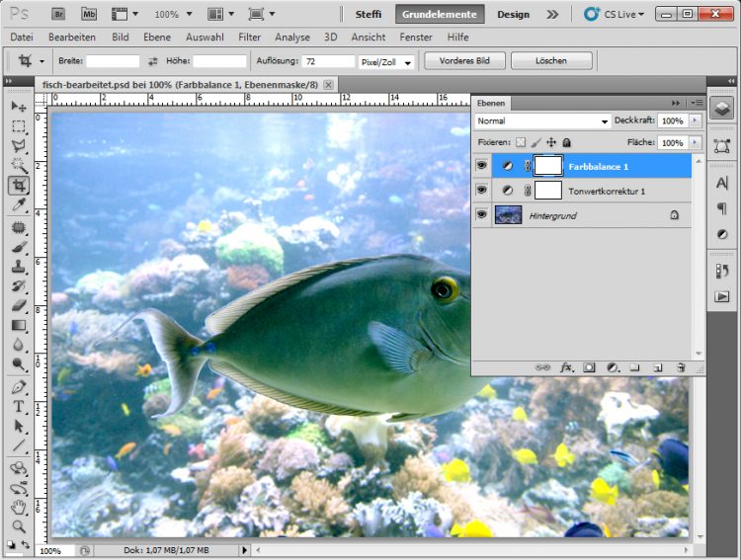Toggle lock all

(567, 142)
